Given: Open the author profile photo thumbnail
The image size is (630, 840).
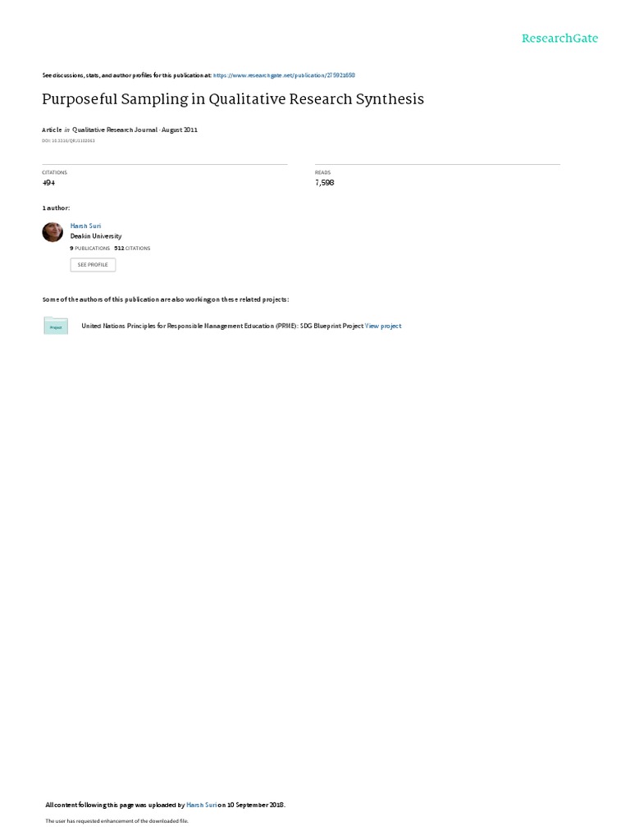Looking at the screenshot, I should pos(52,232).
